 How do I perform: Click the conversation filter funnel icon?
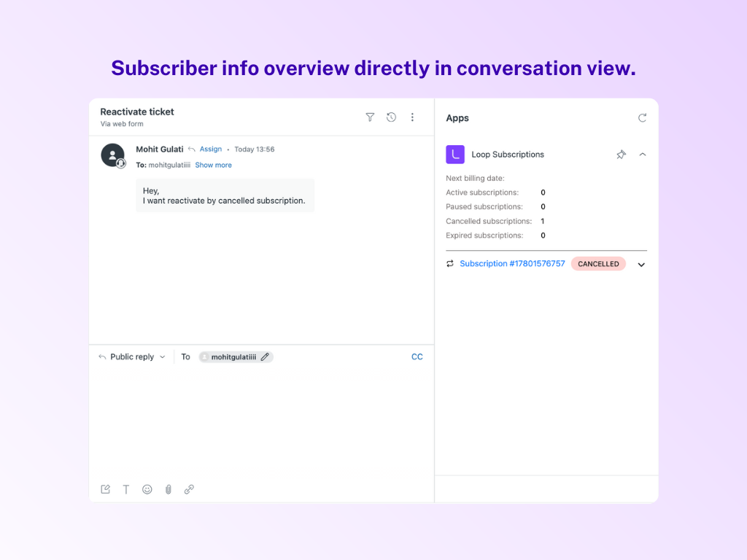370,117
